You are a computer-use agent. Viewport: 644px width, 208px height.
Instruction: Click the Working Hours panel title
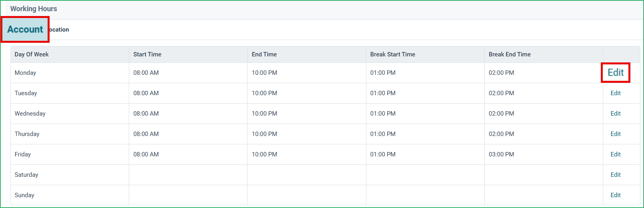[34, 9]
